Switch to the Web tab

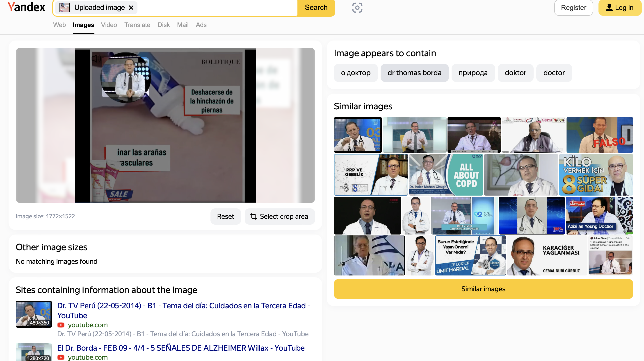tap(59, 25)
